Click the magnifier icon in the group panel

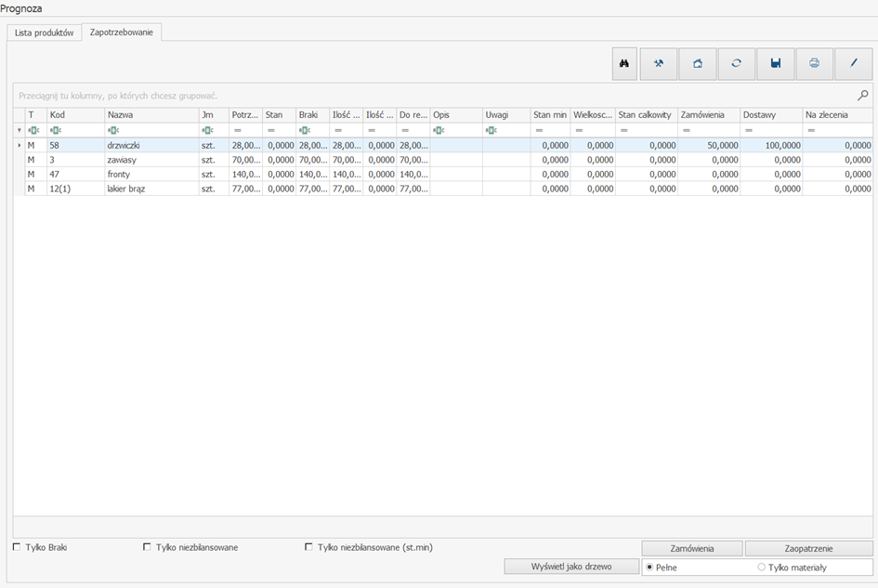click(x=862, y=95)
